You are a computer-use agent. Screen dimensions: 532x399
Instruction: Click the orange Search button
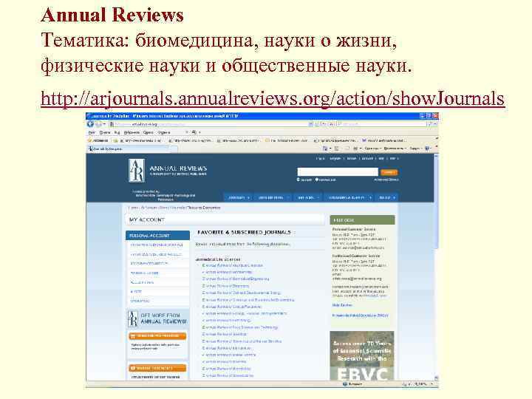389,172
